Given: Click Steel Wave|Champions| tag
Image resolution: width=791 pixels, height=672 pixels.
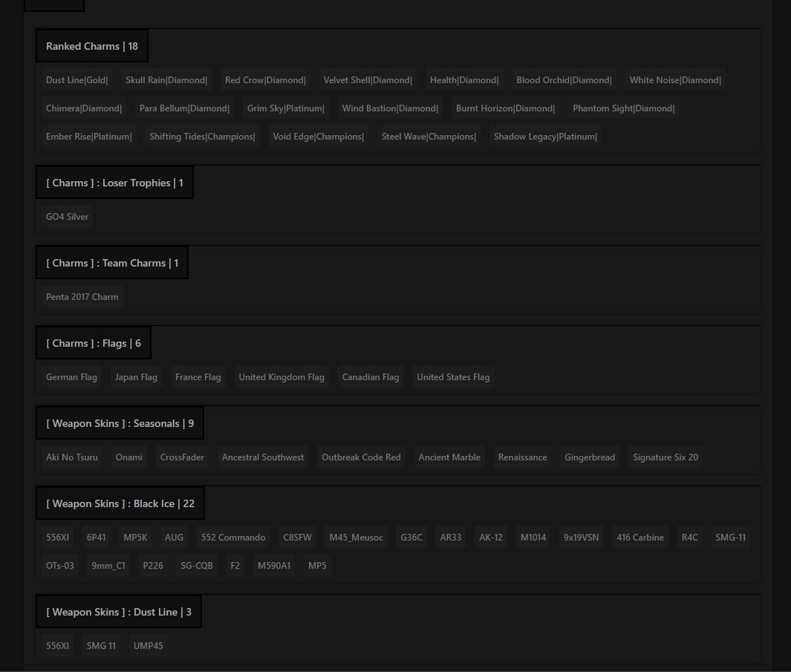Looking at the screenshot, I should 429,137.
